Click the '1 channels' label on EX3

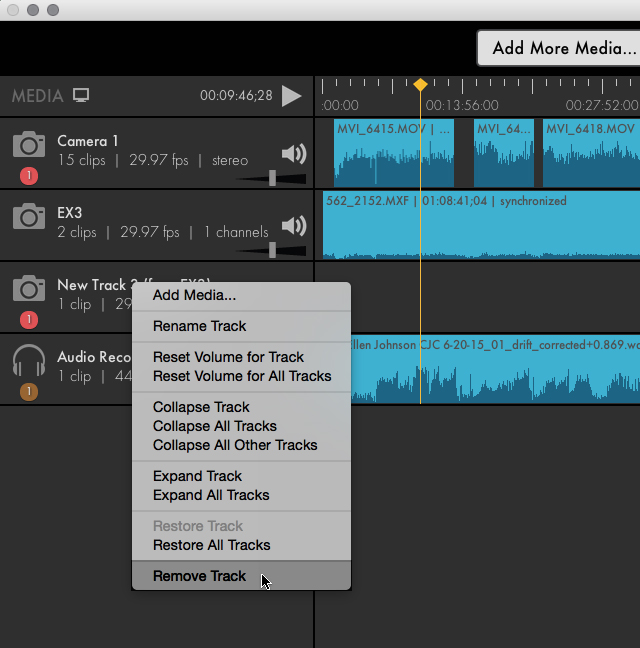pos(236,232)
